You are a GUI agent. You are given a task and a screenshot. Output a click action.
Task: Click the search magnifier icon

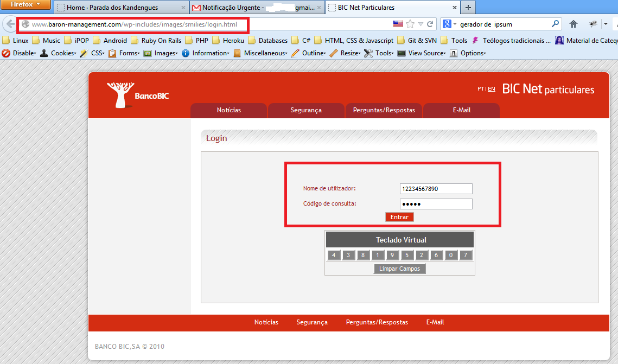556,24
